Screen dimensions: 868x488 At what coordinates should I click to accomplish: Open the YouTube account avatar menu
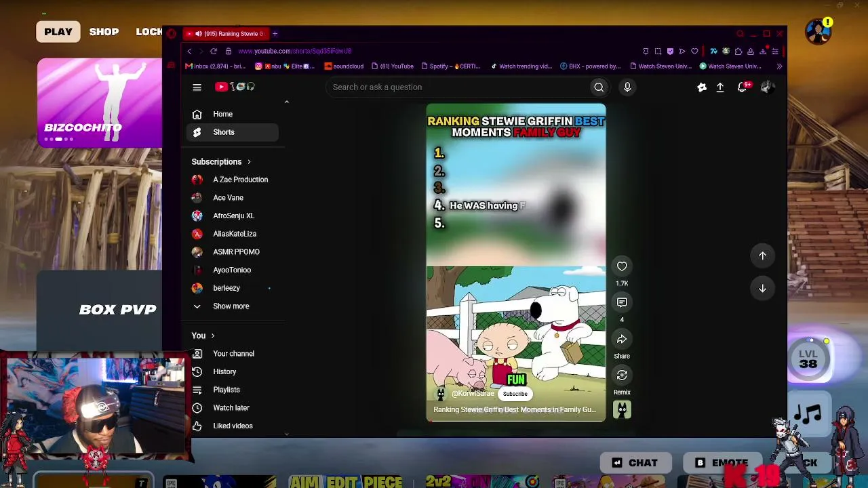(x=768, y=87)
